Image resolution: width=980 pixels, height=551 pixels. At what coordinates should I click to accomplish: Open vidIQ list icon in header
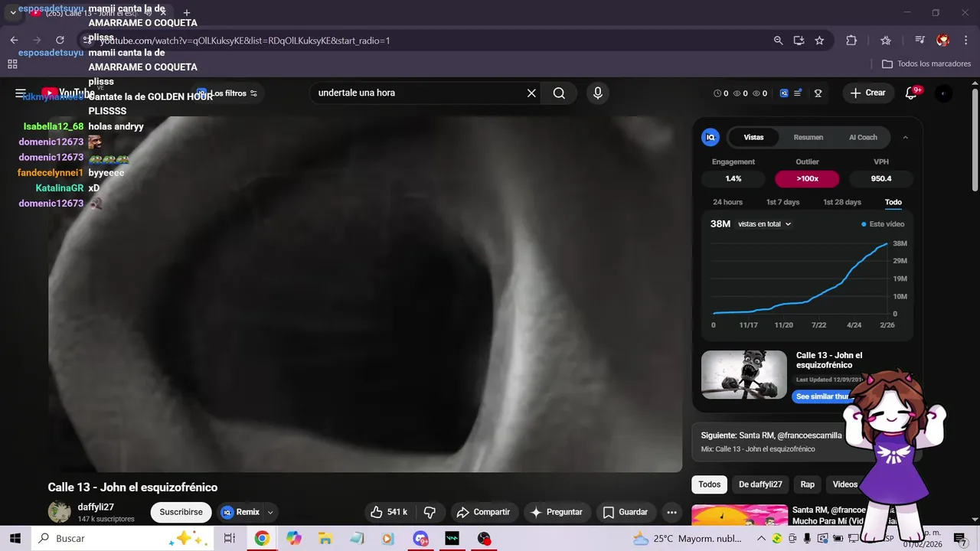[x=798, y=93]
